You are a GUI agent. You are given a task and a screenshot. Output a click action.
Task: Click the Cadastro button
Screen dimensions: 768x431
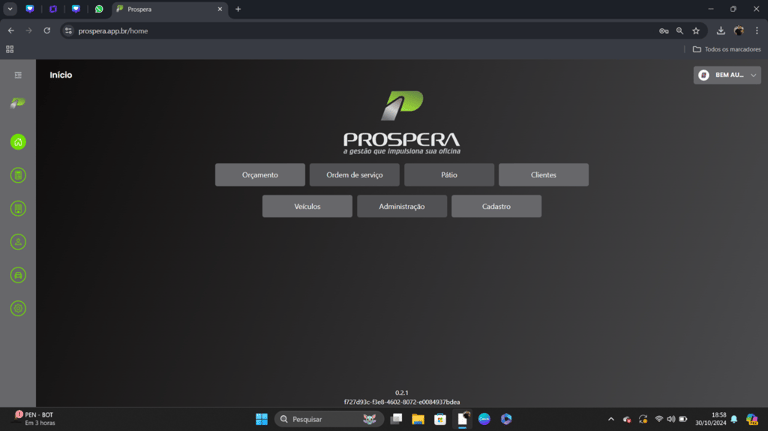click(x=496, y=206)
